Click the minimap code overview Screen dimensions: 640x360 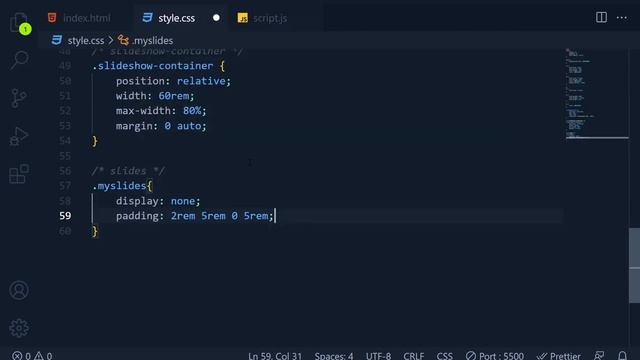(x=597, y=94)
